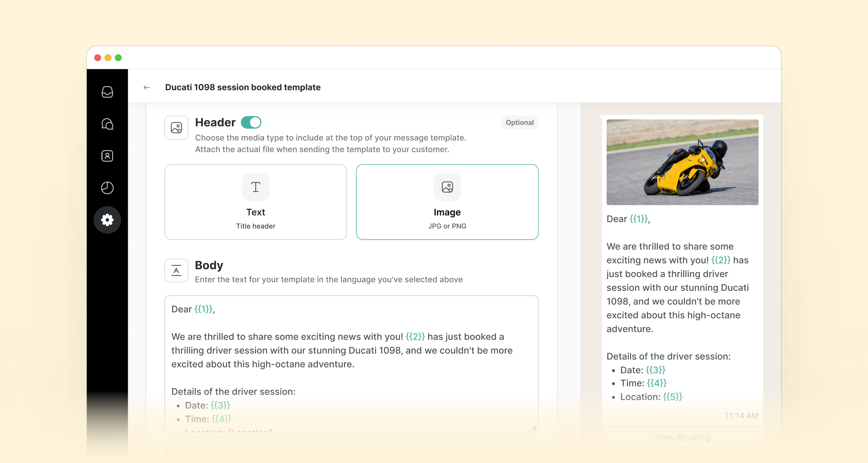Toggle the Header switch off
Image resolution: width=868 pixels, height=463 pixels.
click(x=251, y=122)
